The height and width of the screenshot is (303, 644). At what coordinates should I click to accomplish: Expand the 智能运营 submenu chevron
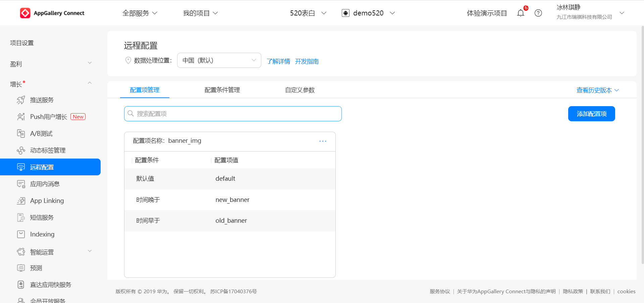tap(90, 251)
